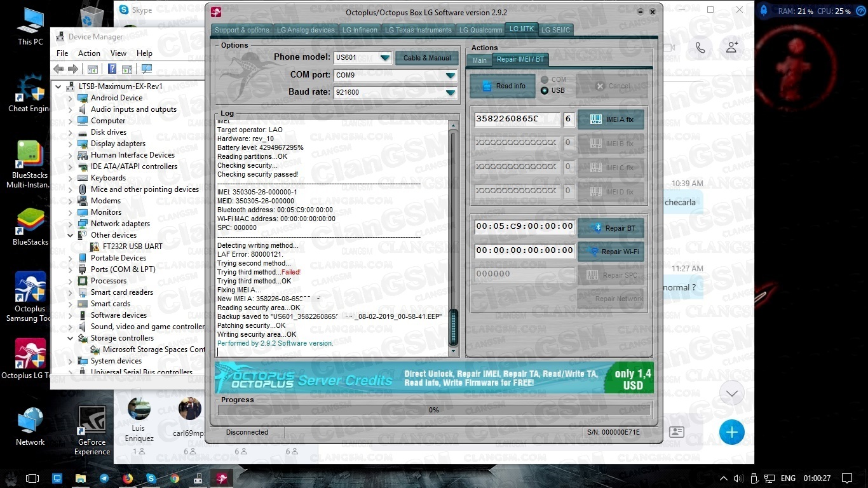Click Skype scroll-to-bottom chevron button
This screenshot has height=488, width=868.
[732, 393]
